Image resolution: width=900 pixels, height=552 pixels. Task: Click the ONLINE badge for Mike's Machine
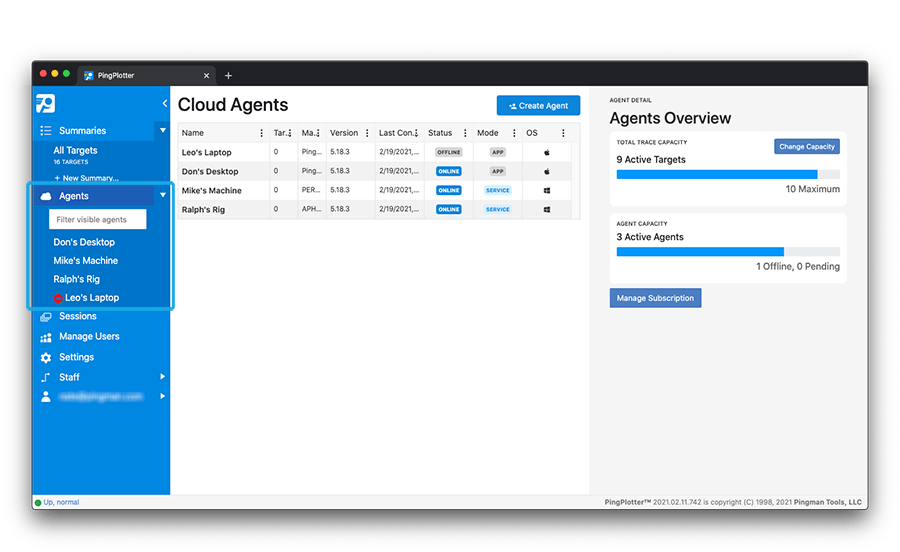click(448, 191)
